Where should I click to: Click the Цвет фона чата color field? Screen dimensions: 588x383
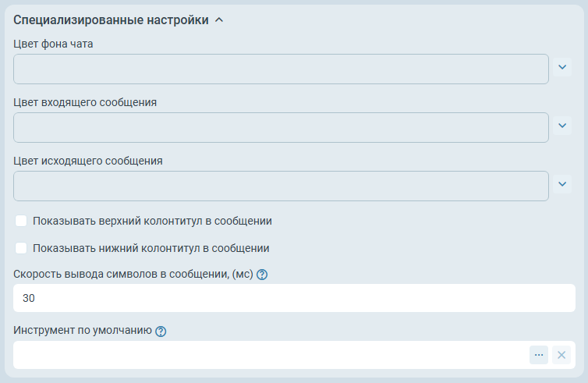tap(281, 69)
